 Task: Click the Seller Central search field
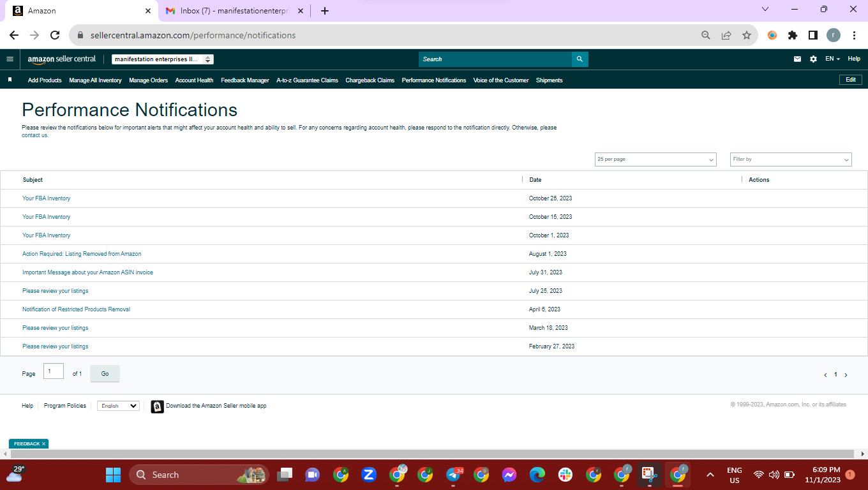click(x=495, y=59)
